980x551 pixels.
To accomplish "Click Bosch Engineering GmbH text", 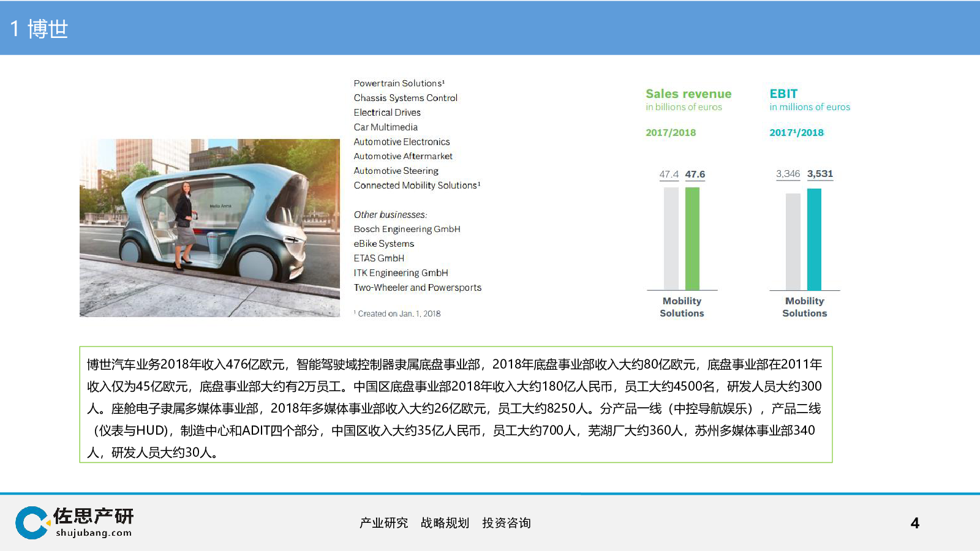I will 407,229.
